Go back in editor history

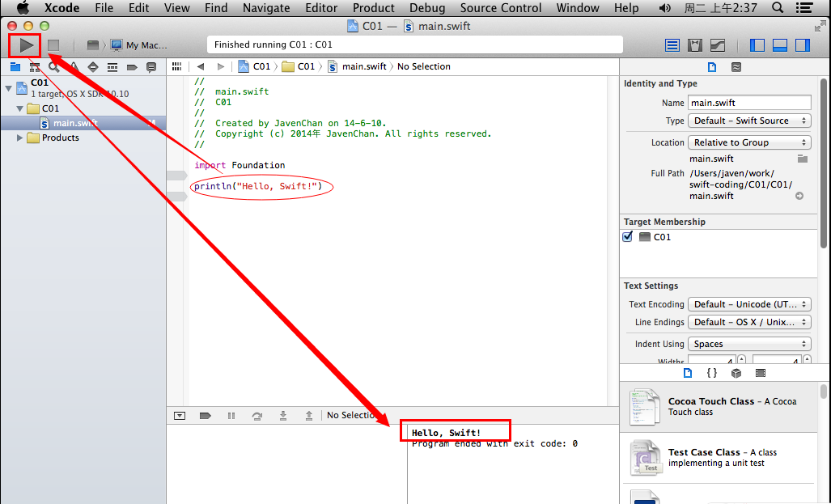(x=201, y=66)
